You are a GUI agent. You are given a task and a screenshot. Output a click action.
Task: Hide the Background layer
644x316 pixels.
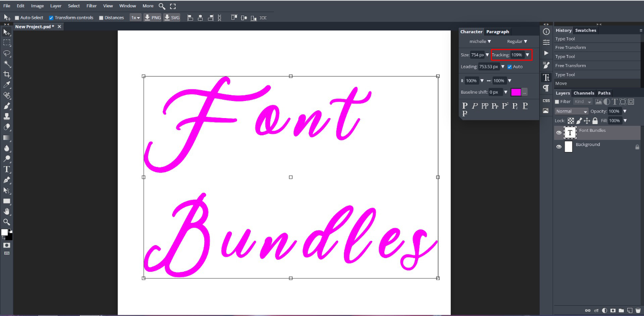(559, 147)
